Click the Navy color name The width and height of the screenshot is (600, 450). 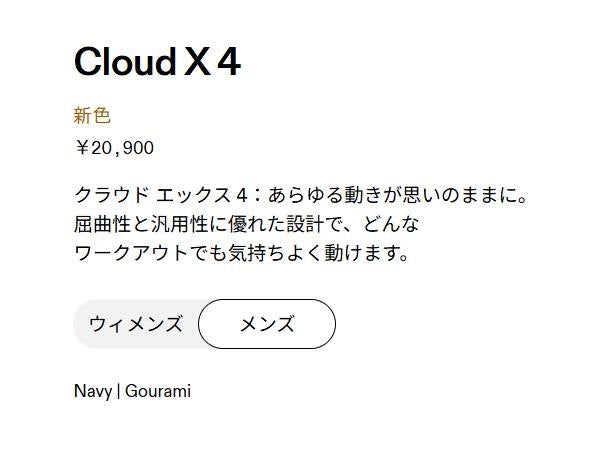93,391
